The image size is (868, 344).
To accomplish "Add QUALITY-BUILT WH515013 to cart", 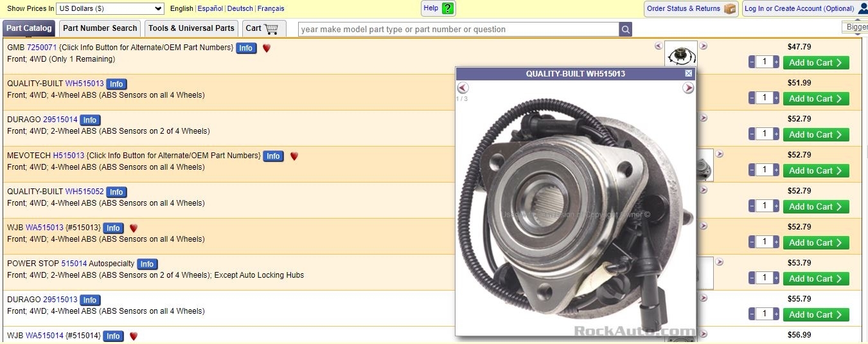I will (816, 98).
